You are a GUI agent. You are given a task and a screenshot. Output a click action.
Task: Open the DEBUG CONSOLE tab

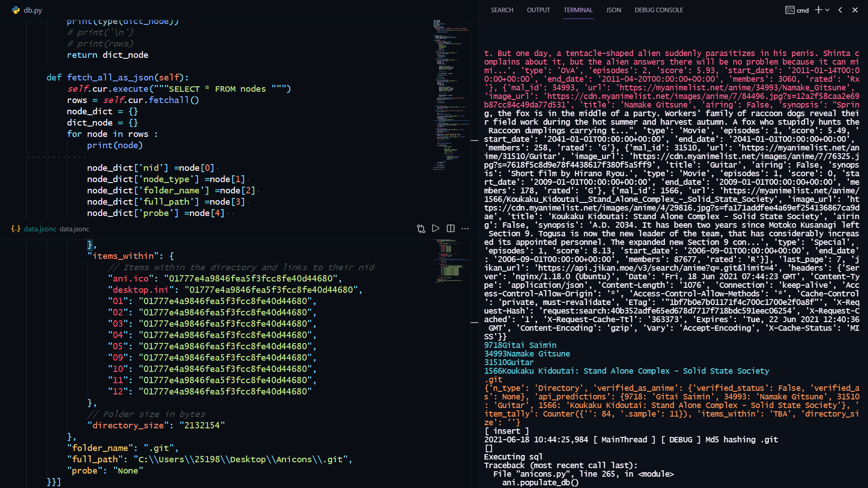point(658,10)
